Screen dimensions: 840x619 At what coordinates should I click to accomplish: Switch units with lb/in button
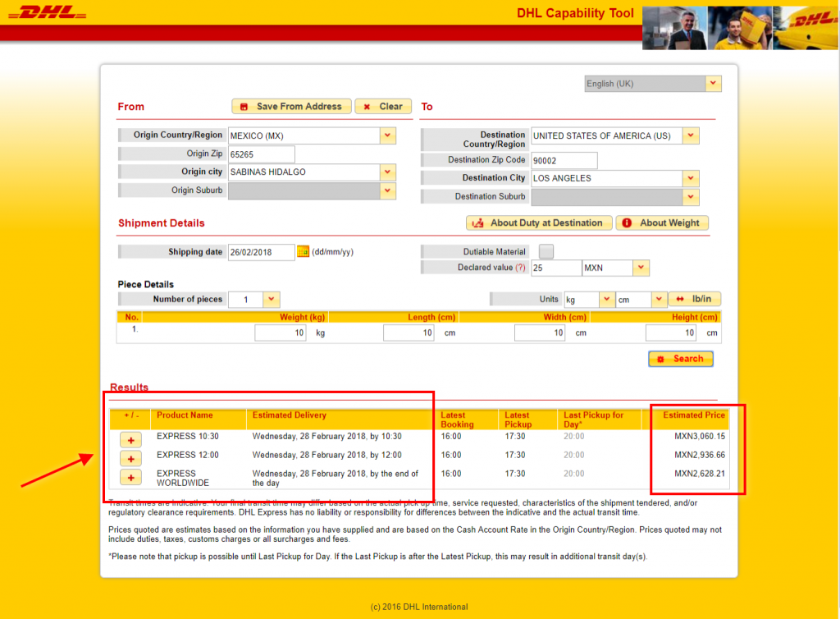tap(694, 299)
